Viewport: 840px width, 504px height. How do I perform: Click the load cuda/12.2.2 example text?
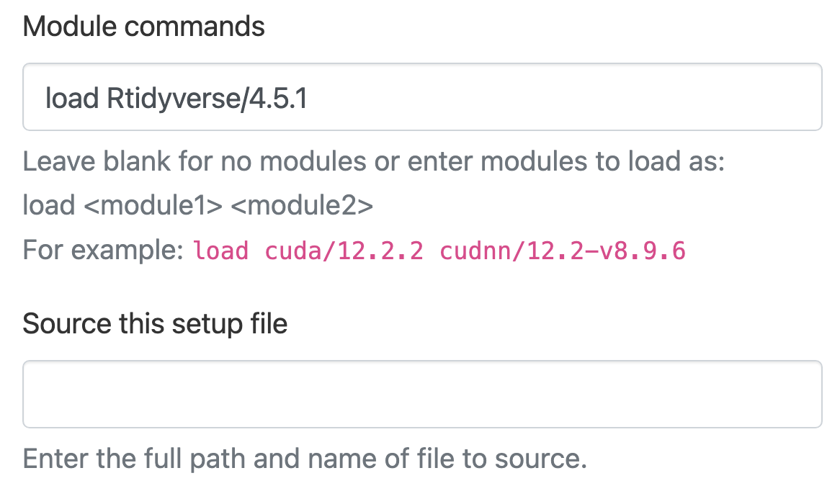coord(308,250)
